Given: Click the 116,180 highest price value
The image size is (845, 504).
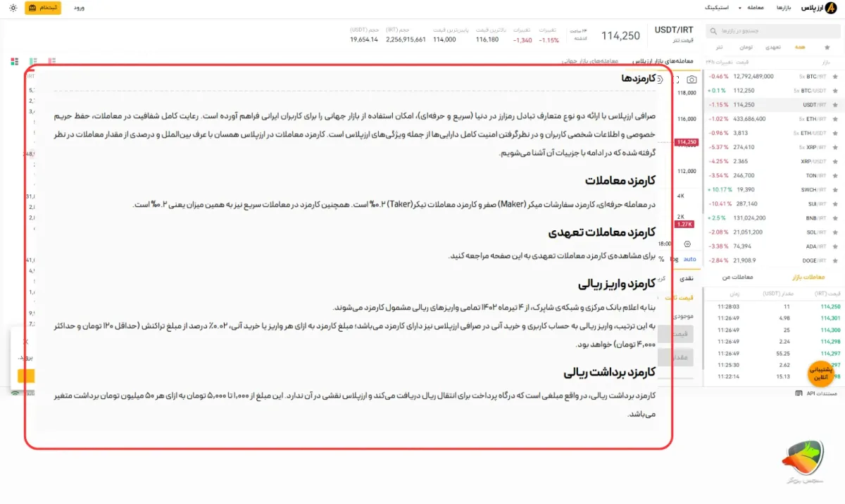Looking at the screenshot, I should (487, 39).
